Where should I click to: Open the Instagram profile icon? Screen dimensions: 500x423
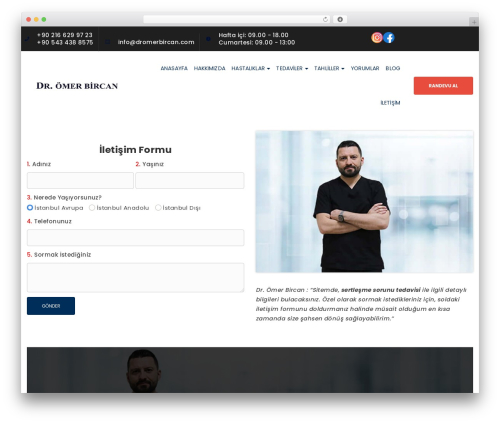[x=377, y=38]
